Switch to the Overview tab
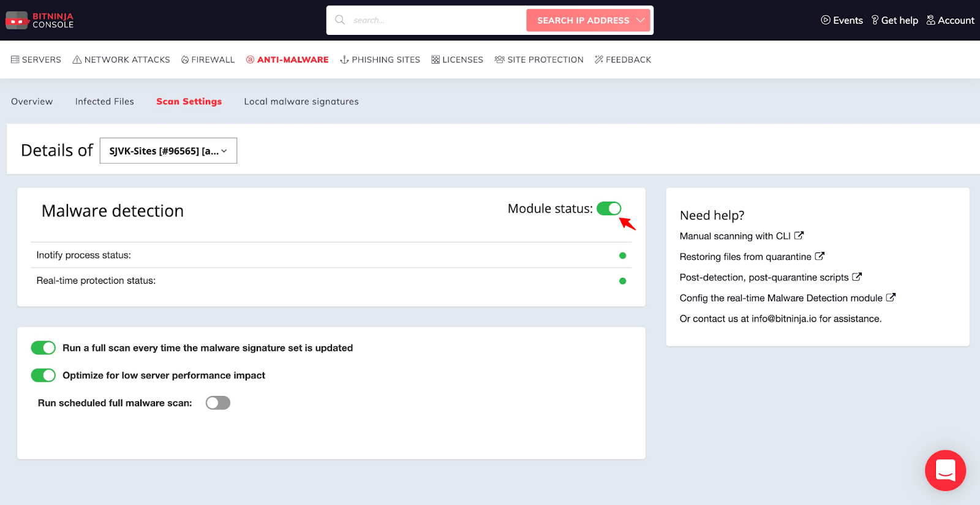Screen dimensions: 980x505 (x=32, y=102)
